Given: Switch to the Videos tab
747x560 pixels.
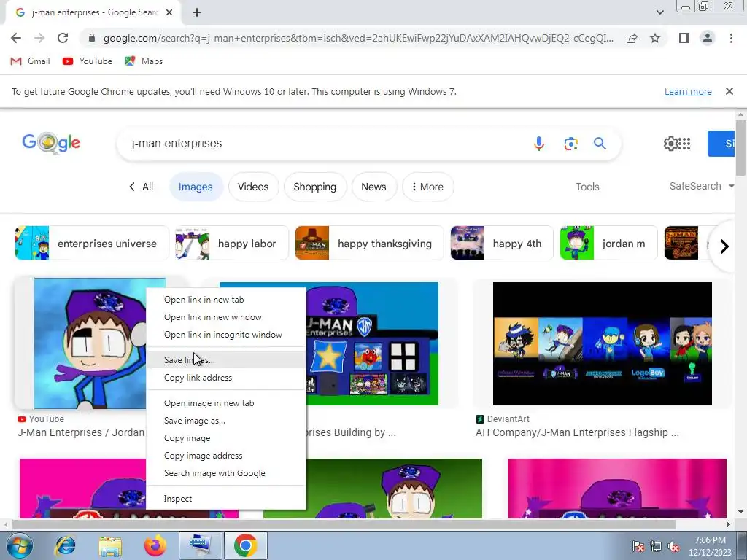Looking at the screenshot, I should (253, 187).
